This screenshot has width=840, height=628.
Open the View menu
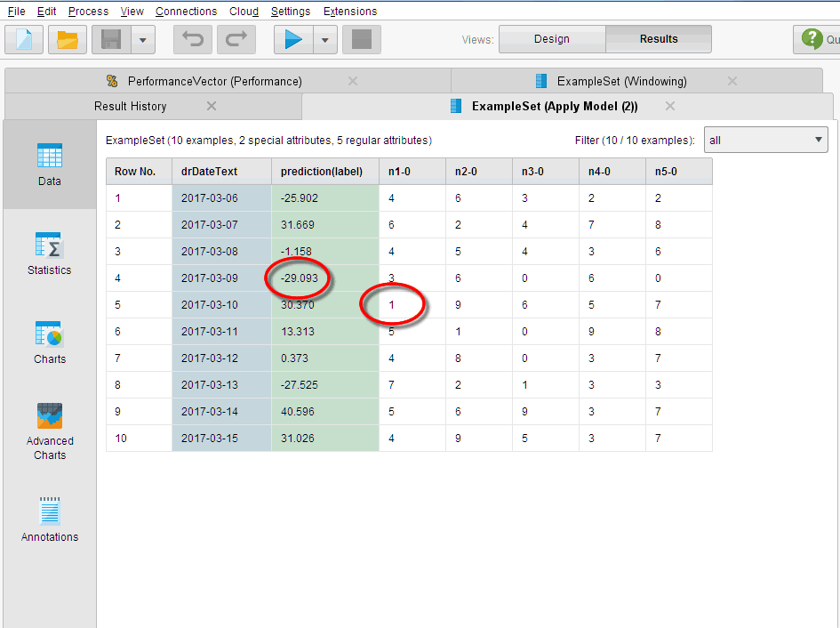point(132,12)
